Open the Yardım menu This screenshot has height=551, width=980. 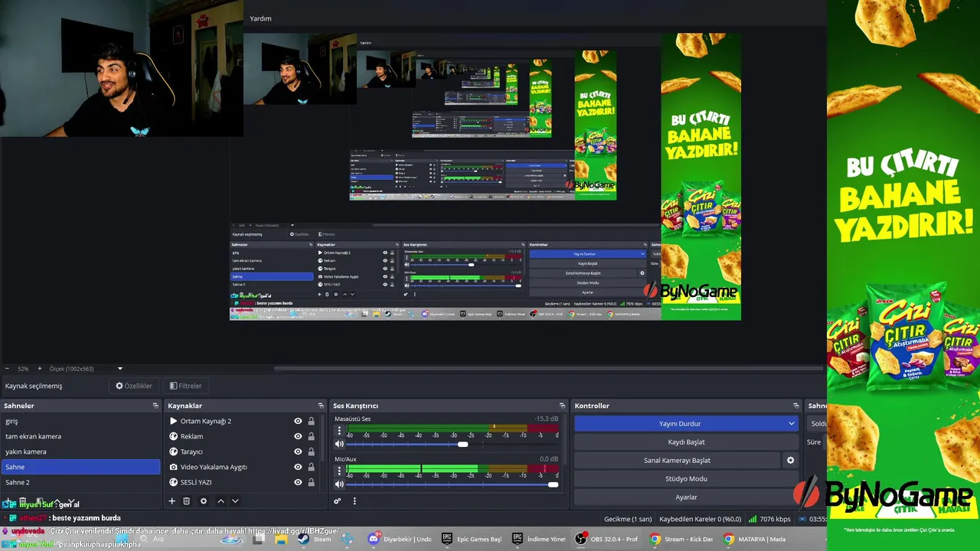coord(260,18)
